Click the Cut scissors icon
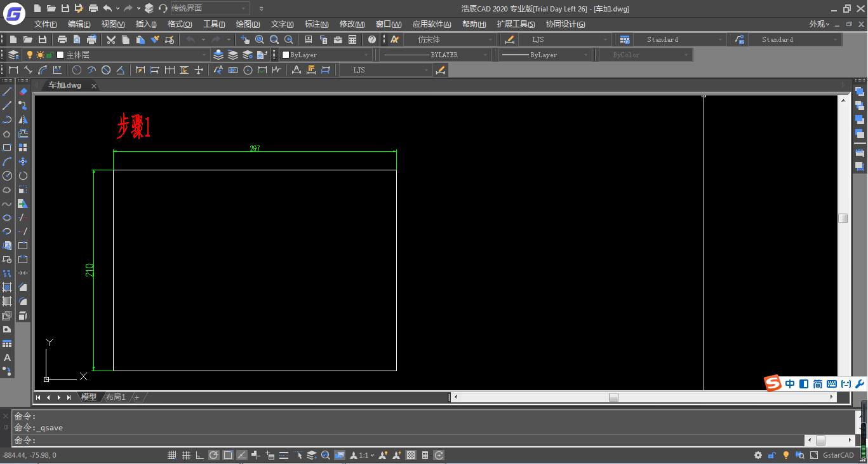Viewport: 868px width, 464px height. pos(111,39)
